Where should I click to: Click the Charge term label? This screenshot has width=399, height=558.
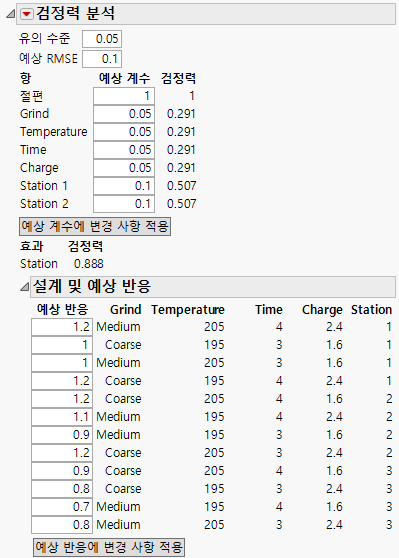pyautogui.click(x=39, y=168)
